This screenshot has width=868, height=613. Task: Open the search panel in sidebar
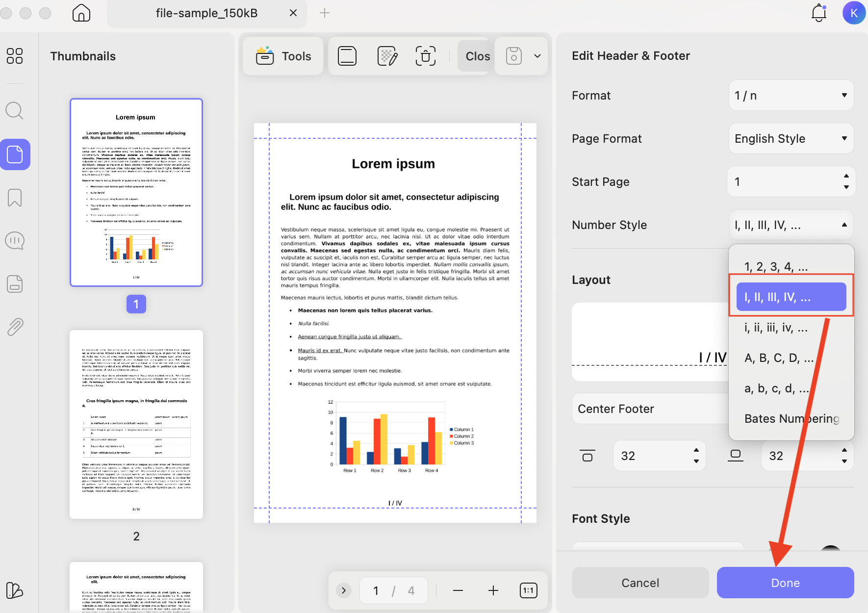click(x=15, y=111)
